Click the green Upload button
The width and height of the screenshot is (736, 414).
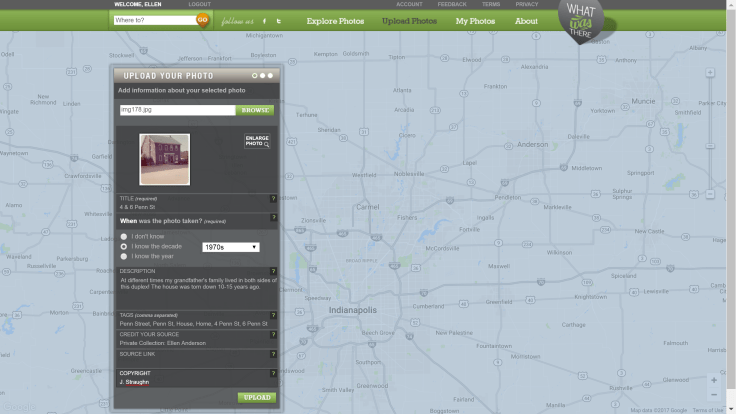pos(256,398)
